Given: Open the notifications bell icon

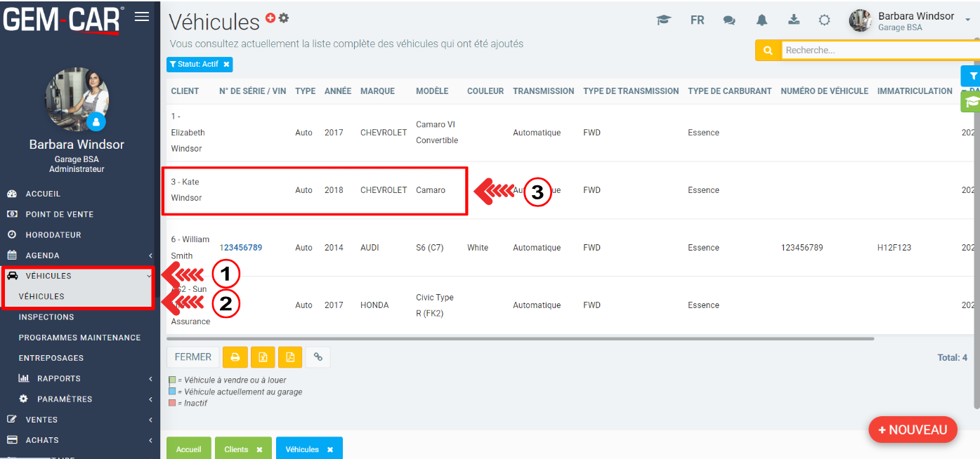Looking at the screenshot, I should [762, 20].
